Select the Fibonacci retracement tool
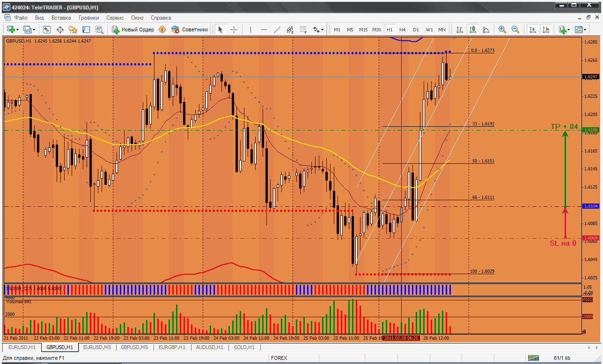The height and width of the screenshot is (364, 603). pos(303,29)
